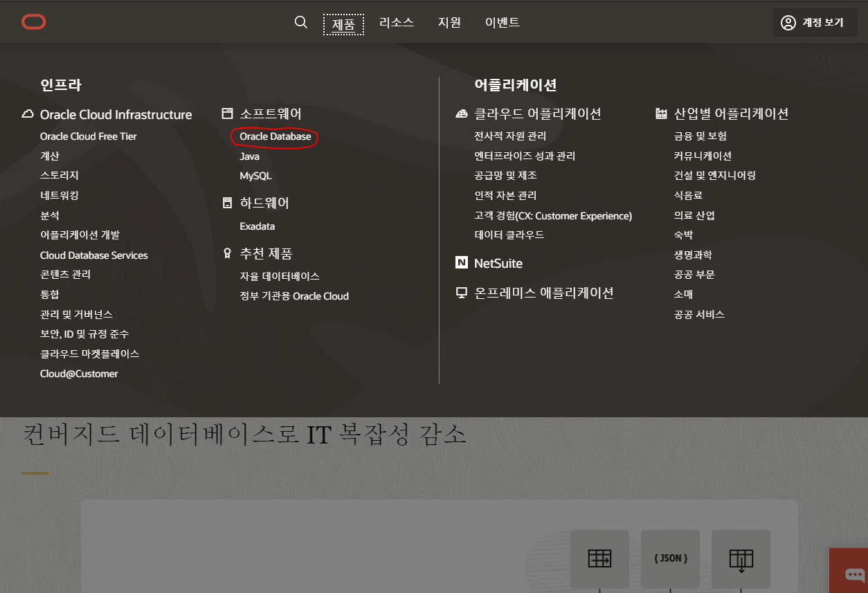Open Oracle Cloud Free Tier link
Screen dimensions: 868x593
[89, 136]
